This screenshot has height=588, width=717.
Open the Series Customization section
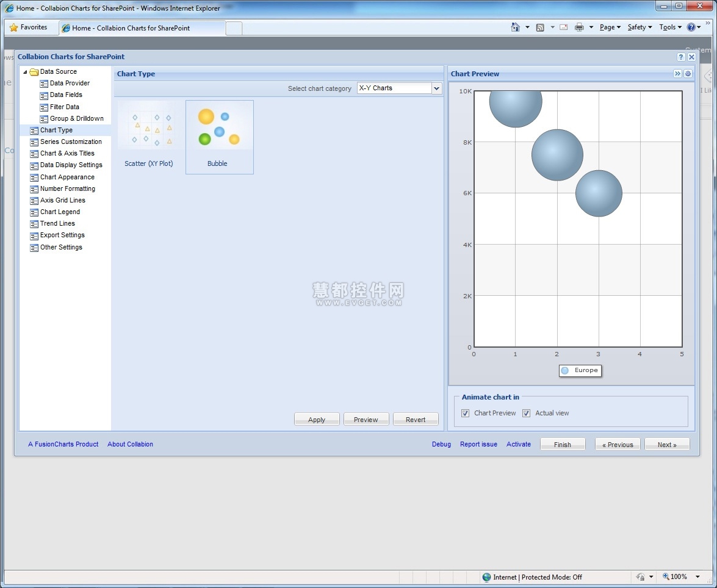point(71,142)
